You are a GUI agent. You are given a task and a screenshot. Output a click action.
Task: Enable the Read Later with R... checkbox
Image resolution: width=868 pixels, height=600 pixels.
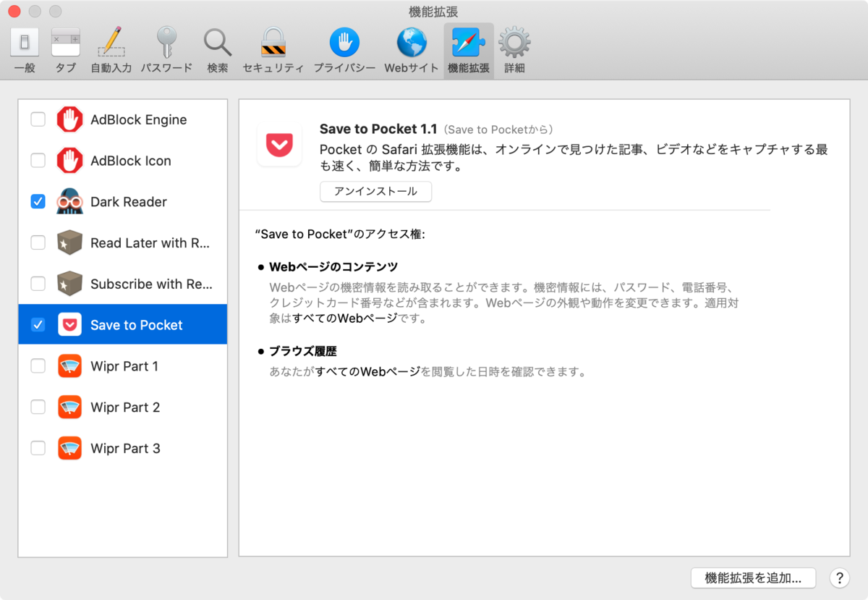[38, 243]
